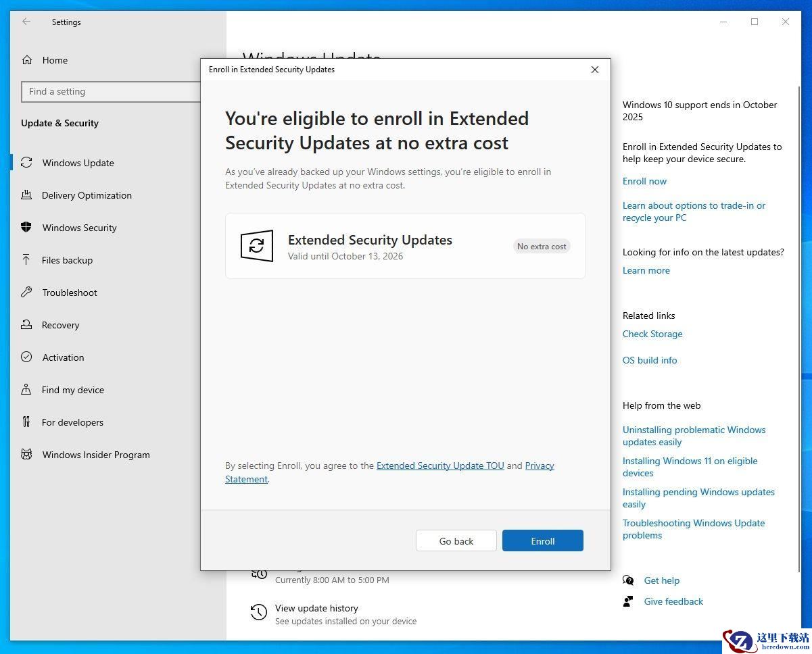Click the Get help chat icon
The width and height of the screenshot is (812, 654).
click(x=629, y=580)
